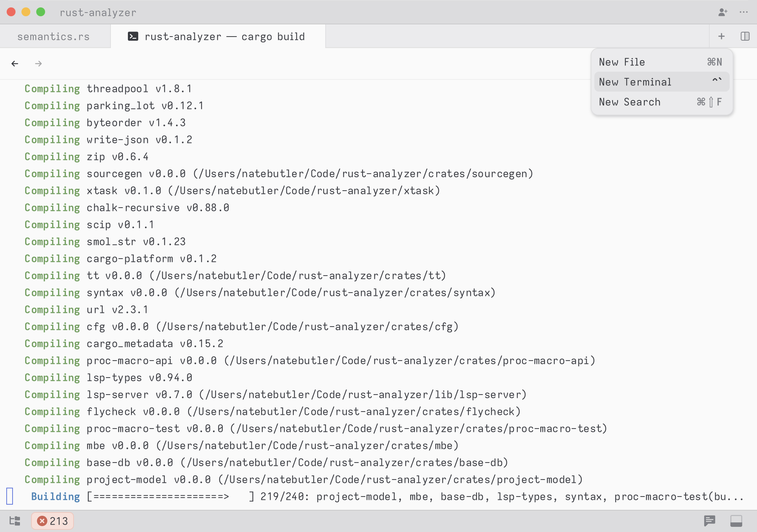
Task: Click the green macOS fullscreen button
Action: [41, 12]
